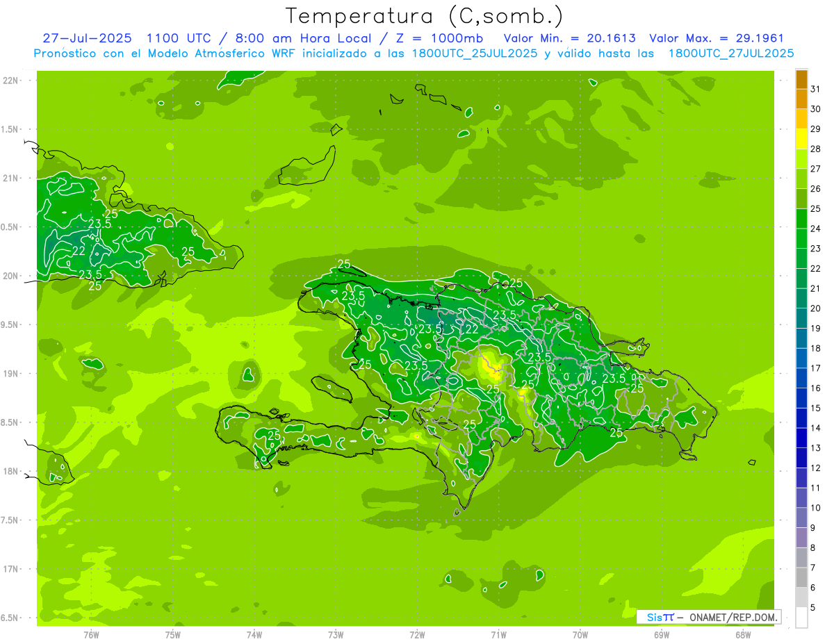
Task: Click 'Valor Max. = 29.1961' text
Action: click(716, 38)
